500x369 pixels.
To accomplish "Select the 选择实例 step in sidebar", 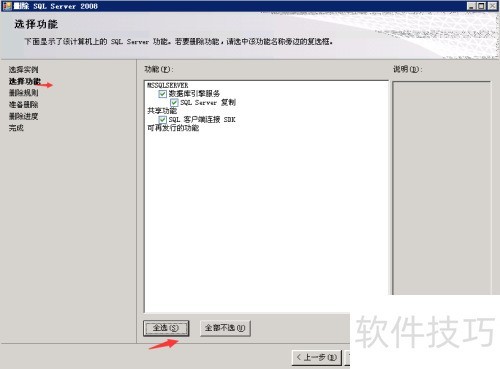I will tap(23, 70).
